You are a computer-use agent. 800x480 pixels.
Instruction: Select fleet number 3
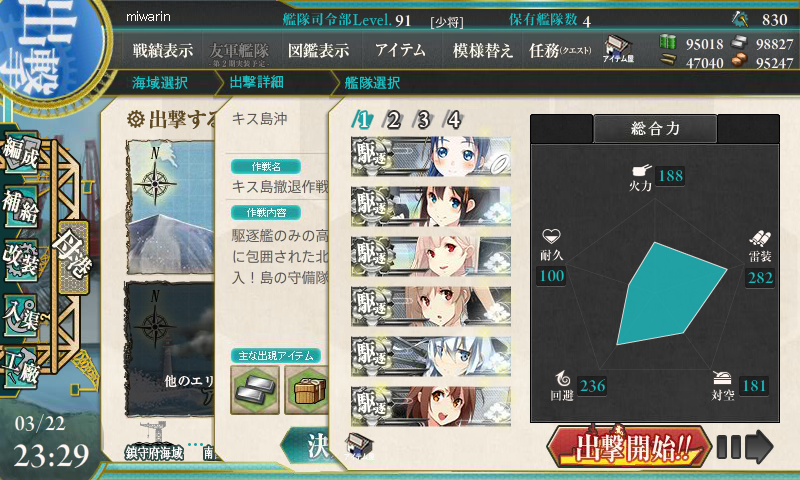(x=423, y=120)
